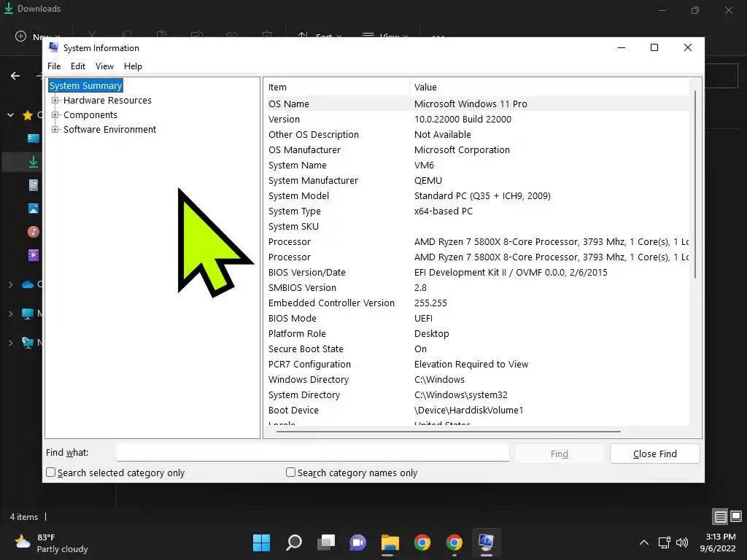
Task: Expand Network node in Explorer sidebar
Action: (10, 343)
